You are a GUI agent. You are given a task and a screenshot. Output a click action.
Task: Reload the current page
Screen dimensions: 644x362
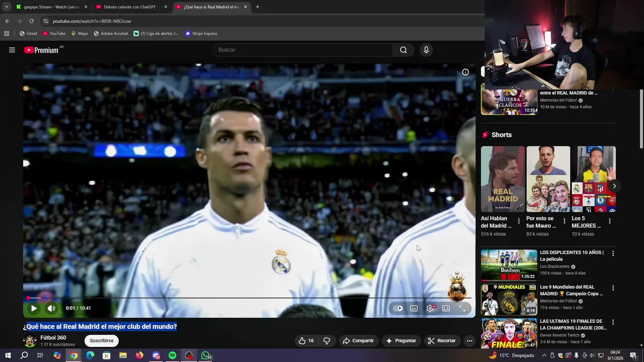[x=31, y=21]
